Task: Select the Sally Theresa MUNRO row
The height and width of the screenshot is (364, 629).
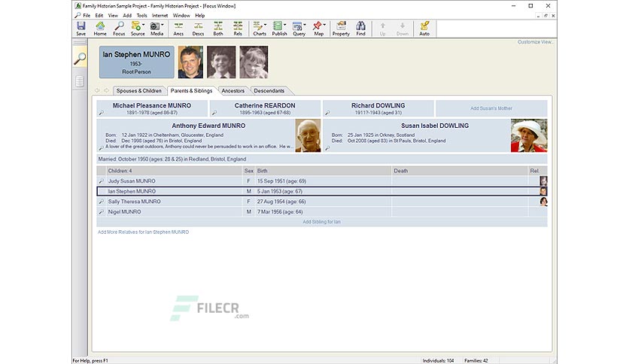Action: click(x=322, y=202)
